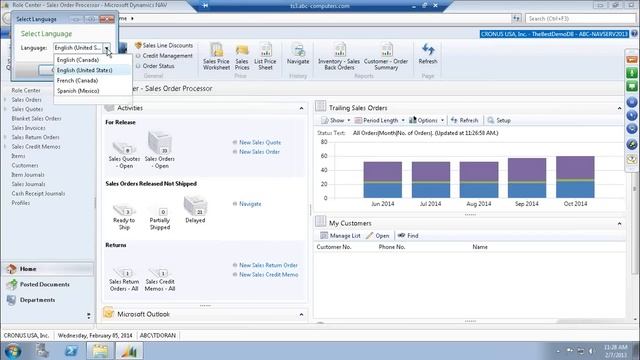Click Open in My Customers toolbar
Screen dimensions: 640x360
coord(378,236)
